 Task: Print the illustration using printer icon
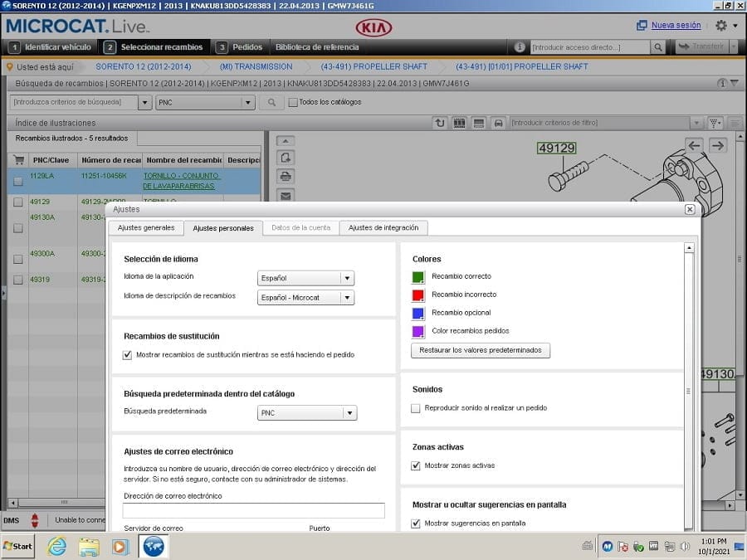[286, 176]
